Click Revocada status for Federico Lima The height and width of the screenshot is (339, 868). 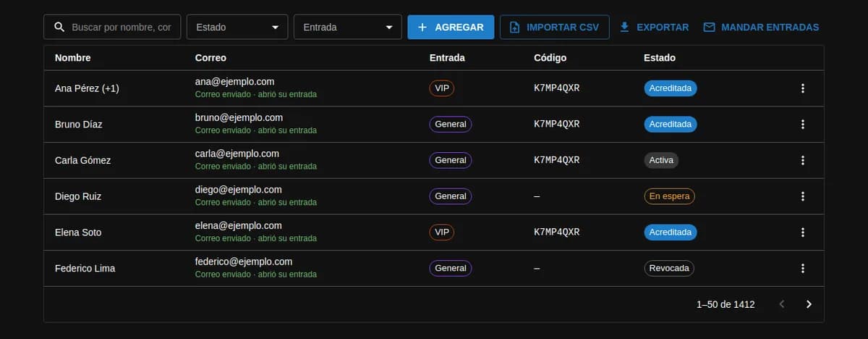pyautogui.click(x=669, y=268)
